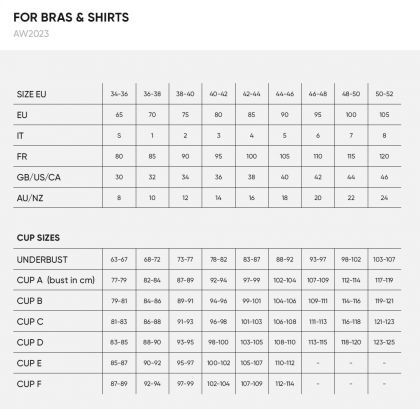Select the 34-36 size EU cell
This screenshot has height=409, width=420.
coord(119,94)
